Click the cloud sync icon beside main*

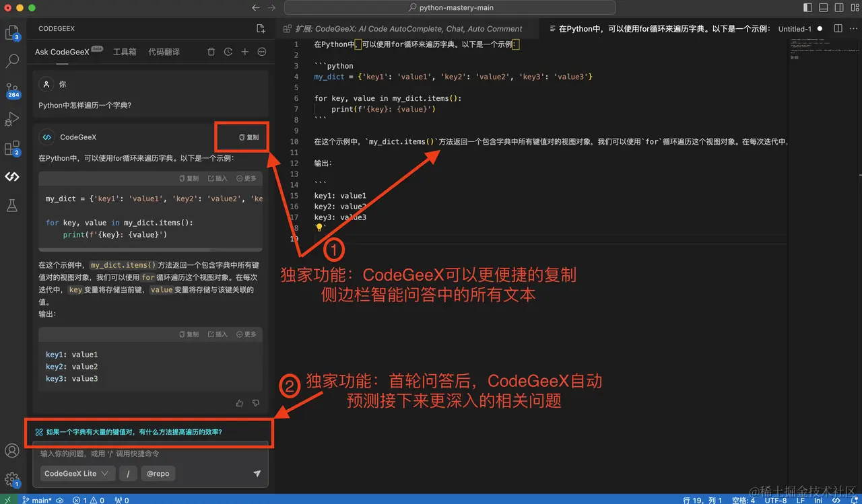click(60, 500)
